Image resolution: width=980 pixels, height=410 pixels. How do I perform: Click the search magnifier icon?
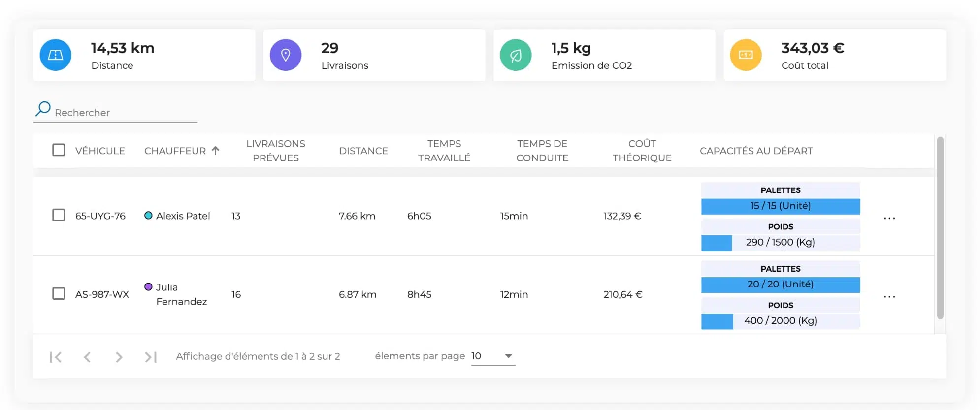point(43,109)
